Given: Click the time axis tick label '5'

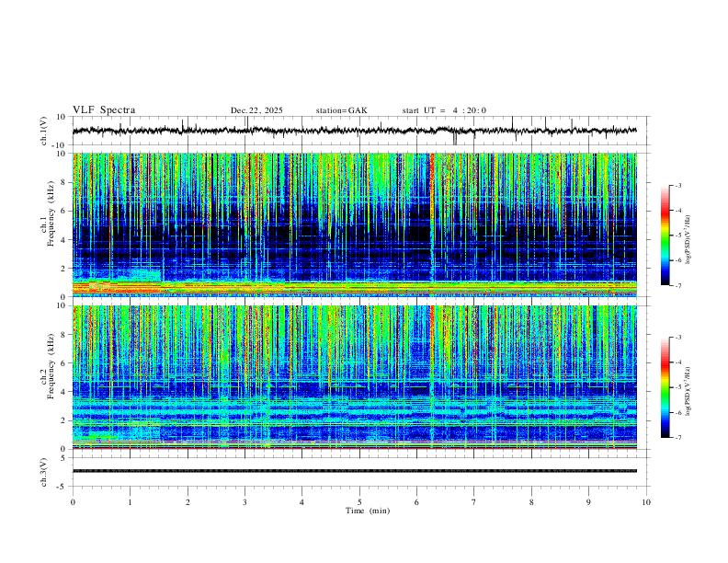Looking at the screenshot, I should click(x=359, y=502).
